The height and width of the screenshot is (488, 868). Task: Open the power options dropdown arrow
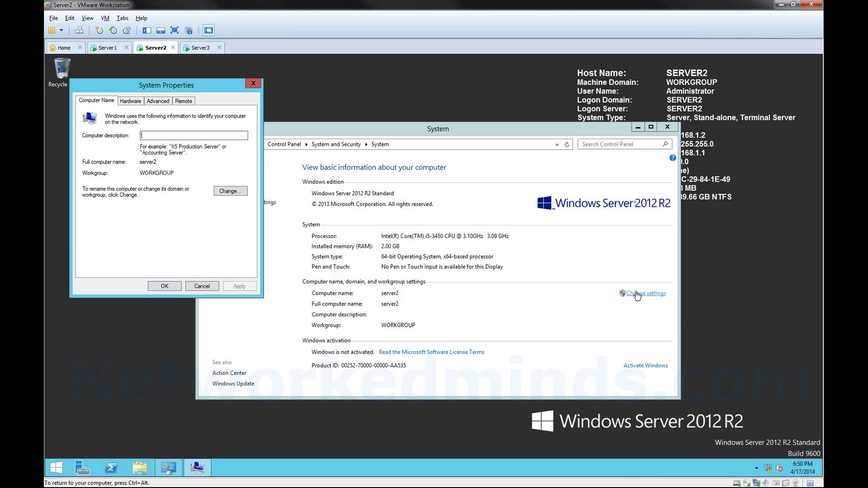coord(61,30)
